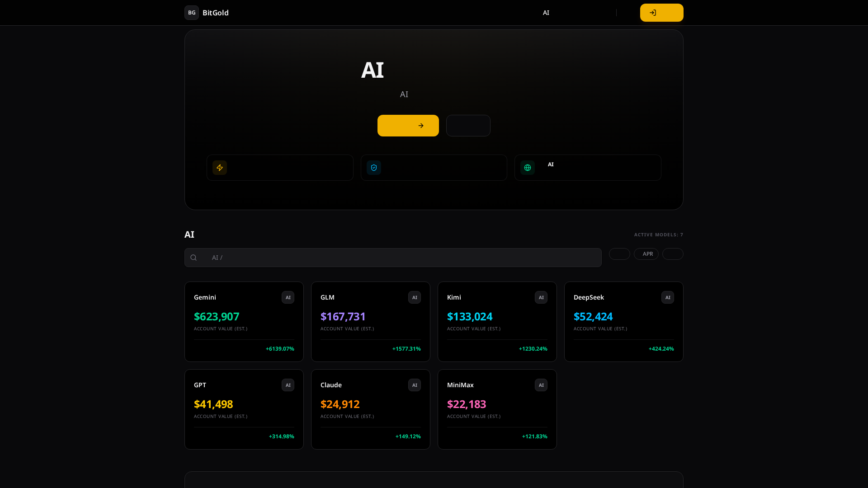The height and width of the screenshot is (488, 868).
Task: Click the AI badge on the GPT card
Action: click(288, 385)
